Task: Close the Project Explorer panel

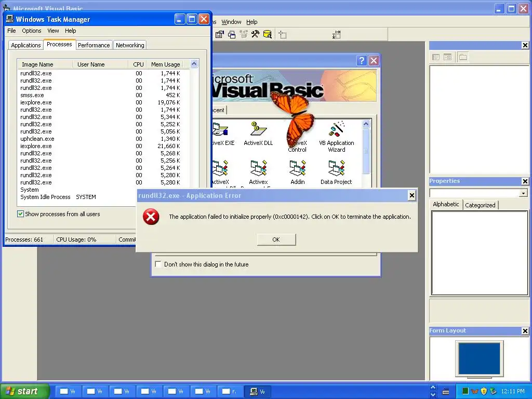Action: (525, 45)
